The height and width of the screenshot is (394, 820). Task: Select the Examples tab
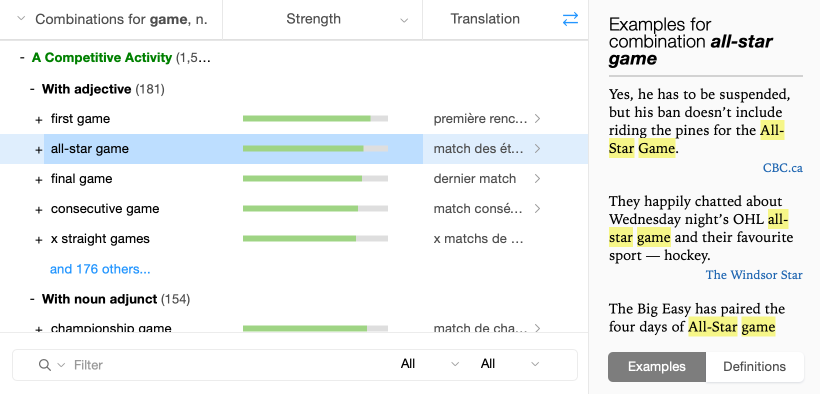tap(657, 367)
